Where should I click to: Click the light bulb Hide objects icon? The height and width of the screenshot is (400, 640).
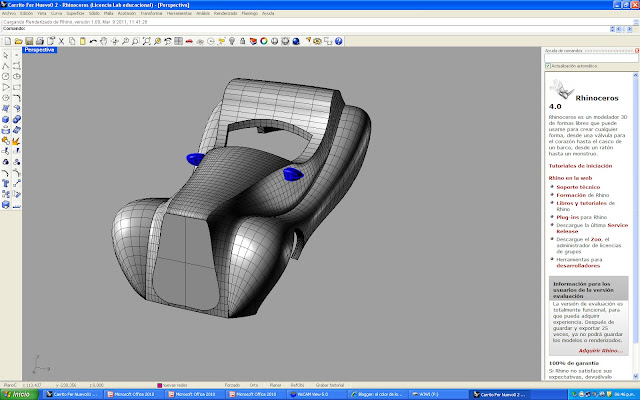pyautogui.click(x=232, y=41)
